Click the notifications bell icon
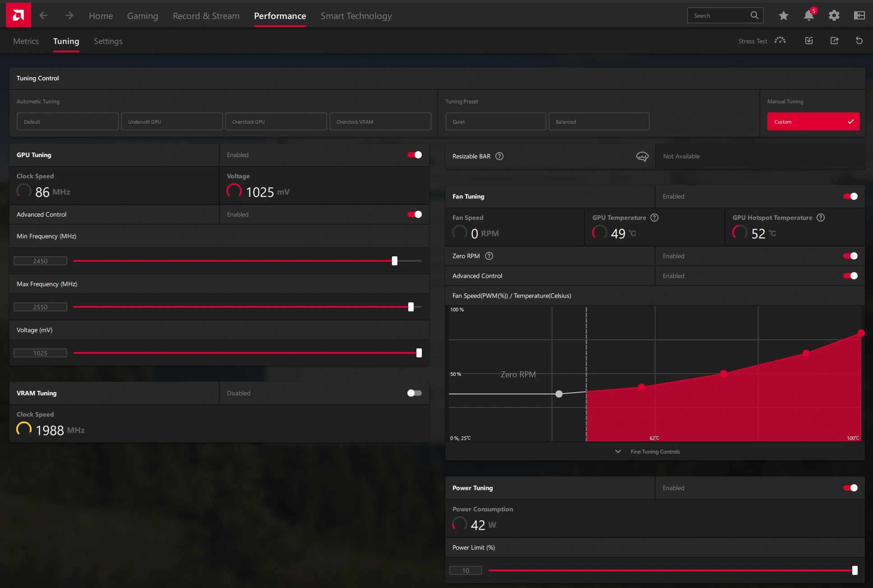873x588 pixels. (x=809, y=15)
